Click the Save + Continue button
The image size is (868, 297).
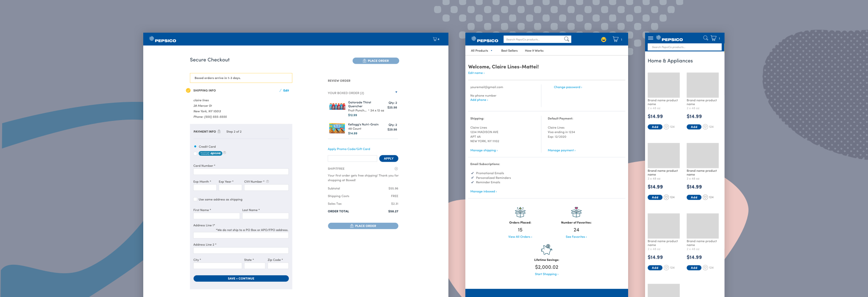(241, 278)
